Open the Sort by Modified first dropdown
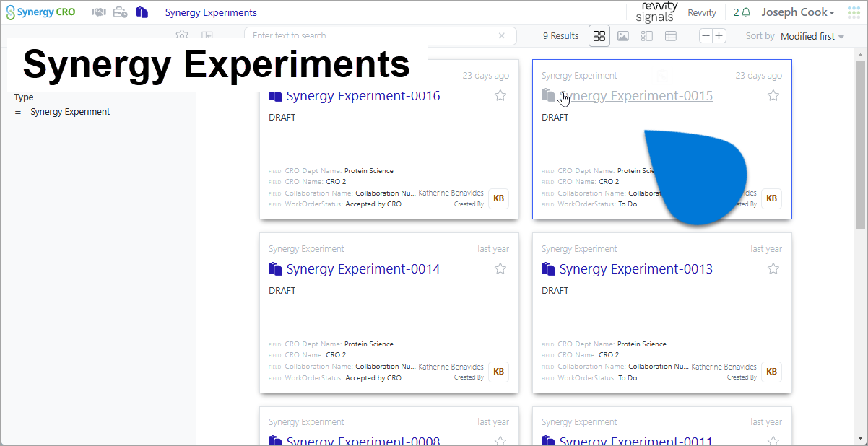The height and width of the screenshot is (446, 868). 812,36
